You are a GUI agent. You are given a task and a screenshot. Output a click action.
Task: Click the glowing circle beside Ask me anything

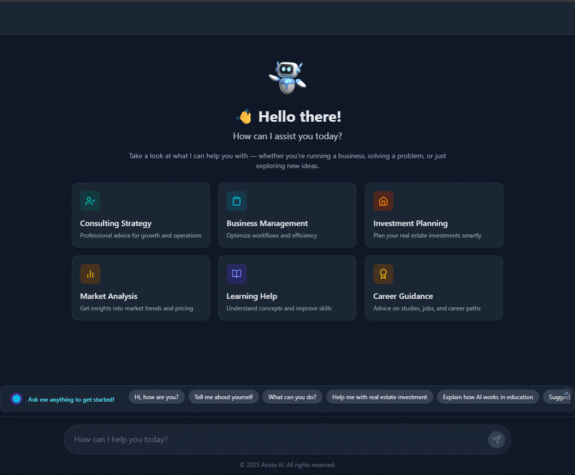[x=17, y=399]
